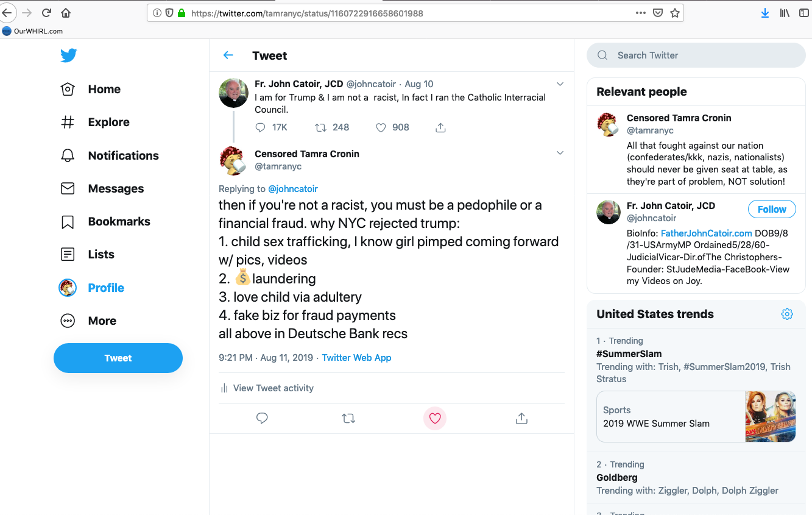This screenshot has width=812, height=515.
Task: Click the Twitter bird logo
Action: [68, 55]
